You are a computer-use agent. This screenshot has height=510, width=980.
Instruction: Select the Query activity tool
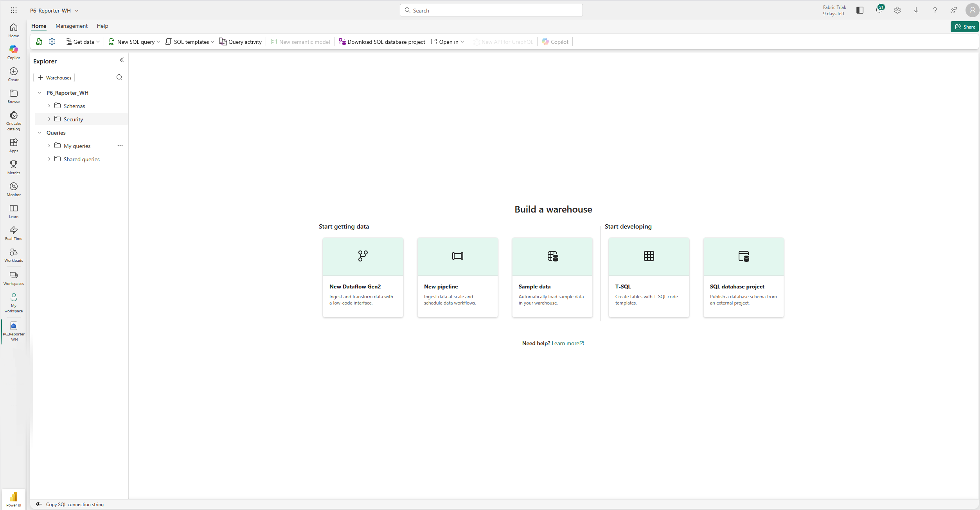tap(241, 41)
